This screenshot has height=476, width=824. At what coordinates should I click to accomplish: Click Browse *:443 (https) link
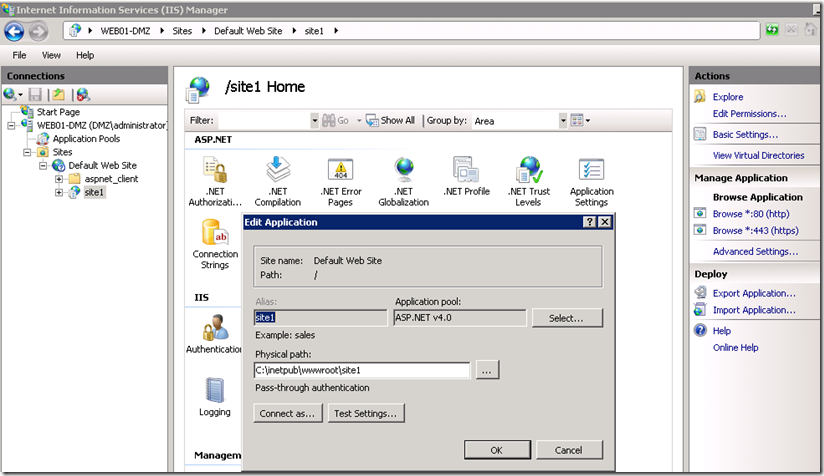click(x=756, y=231)
